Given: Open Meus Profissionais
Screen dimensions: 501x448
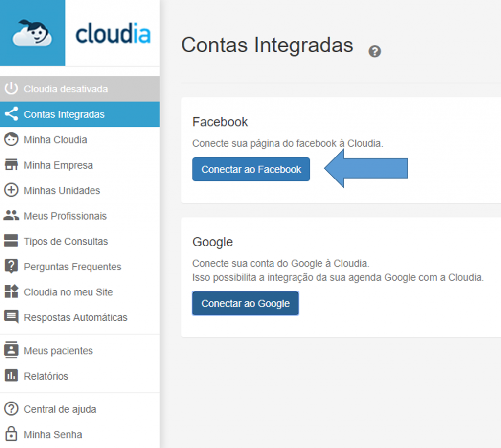Looking at the screenshot, I should click(x=80, y=216).
